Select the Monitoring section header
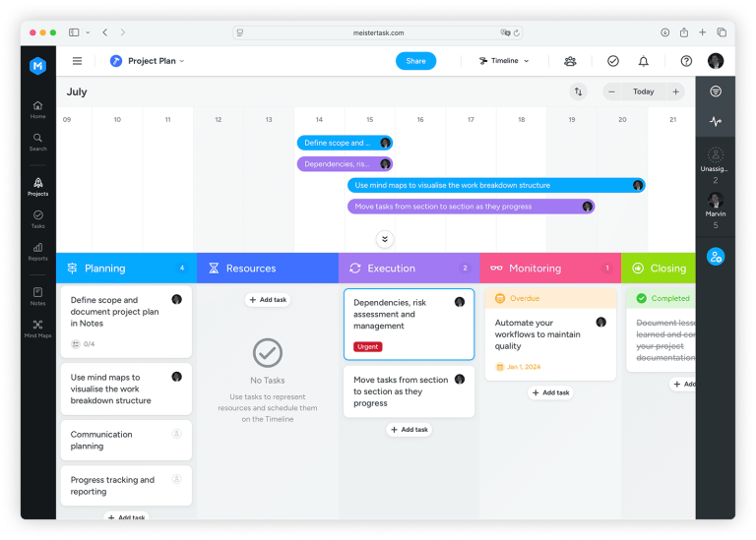The height and width of the screenshot is (540, 756). [x=550, y=269]
